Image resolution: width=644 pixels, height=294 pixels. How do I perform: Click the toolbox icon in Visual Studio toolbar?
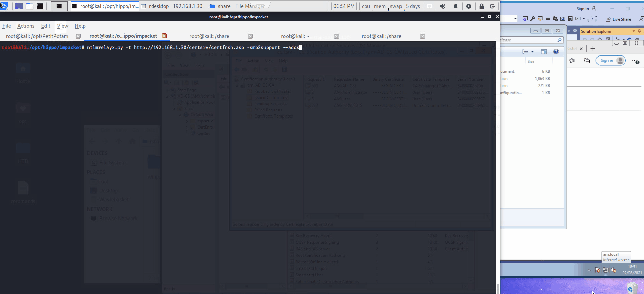click(x=548, y=19)
